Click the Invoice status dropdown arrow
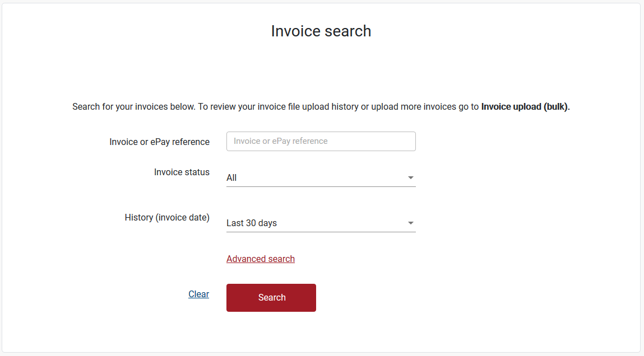This screenshot has height=356, width=644. [411, 177]
